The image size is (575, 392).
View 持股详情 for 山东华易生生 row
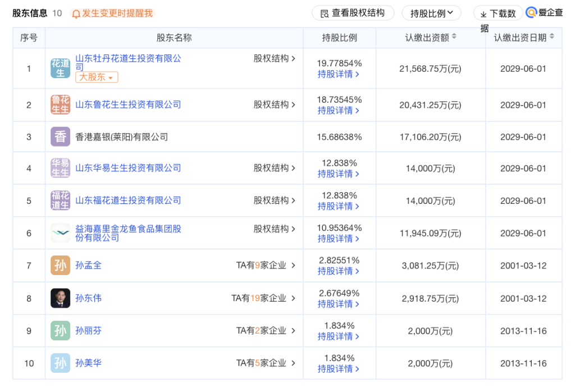[339, 174]
